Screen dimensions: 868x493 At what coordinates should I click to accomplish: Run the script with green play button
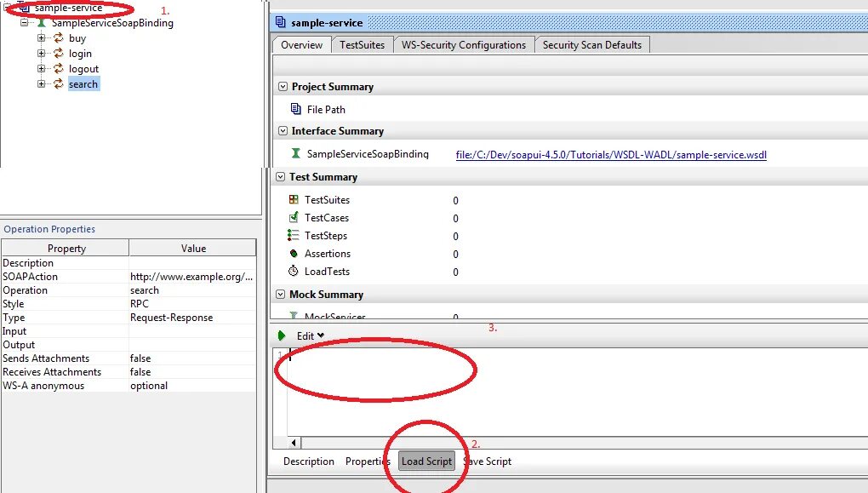(282, 335)
